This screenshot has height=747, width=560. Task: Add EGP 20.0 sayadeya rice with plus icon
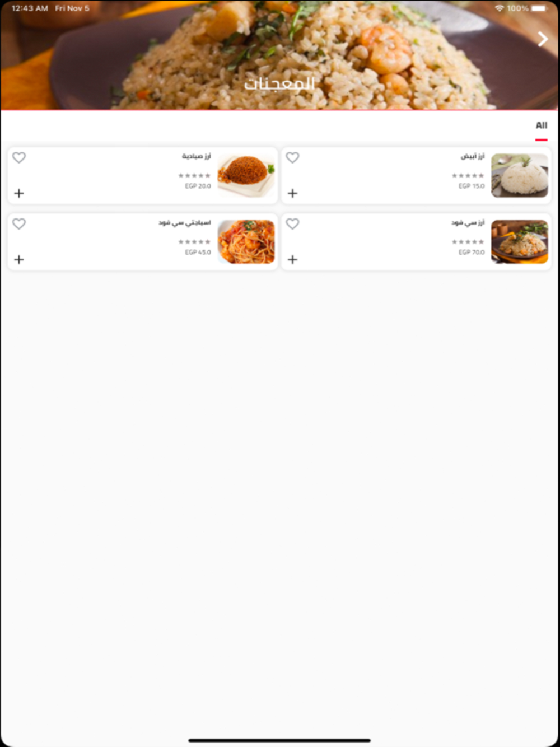click(x=19, y=193)
